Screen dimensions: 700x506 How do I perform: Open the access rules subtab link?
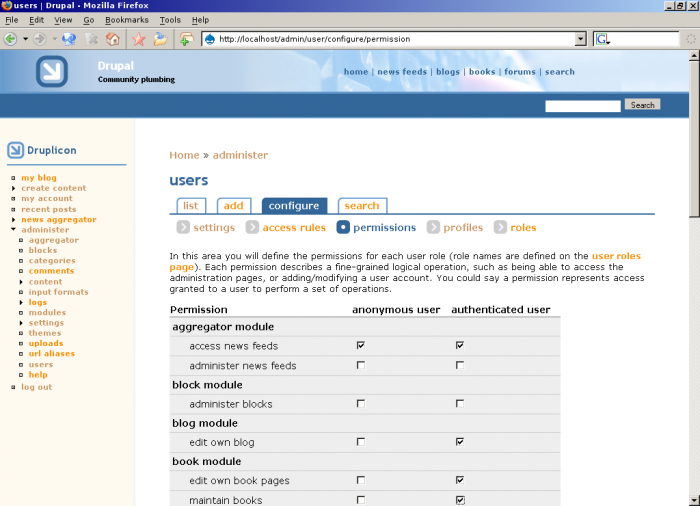point(294,227)
